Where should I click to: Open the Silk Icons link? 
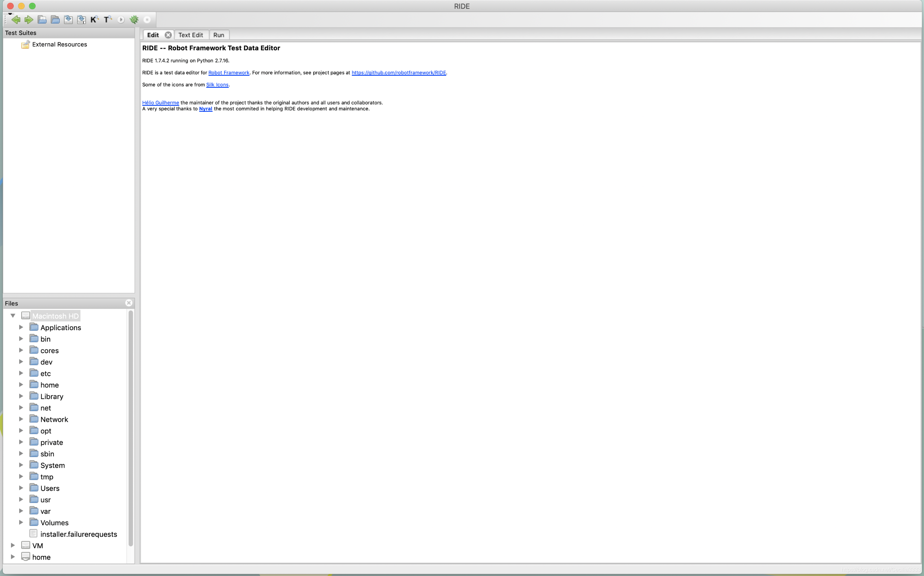point(217,85)
